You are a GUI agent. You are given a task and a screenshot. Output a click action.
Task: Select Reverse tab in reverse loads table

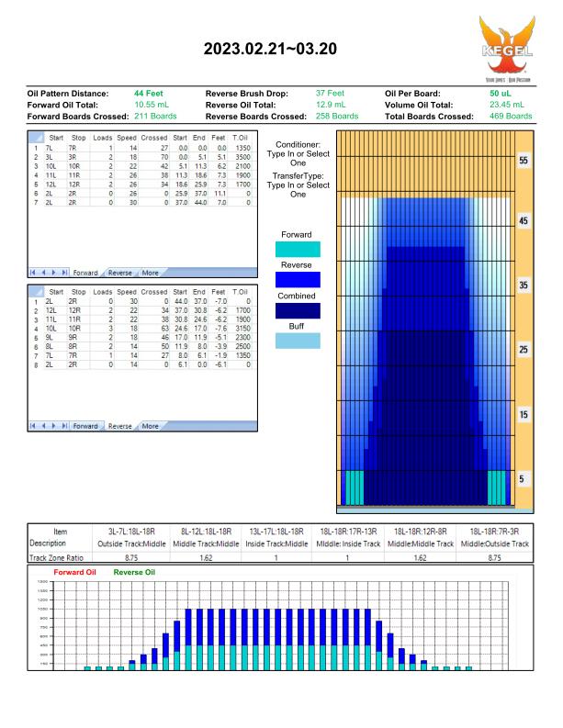tap(119, 426)
